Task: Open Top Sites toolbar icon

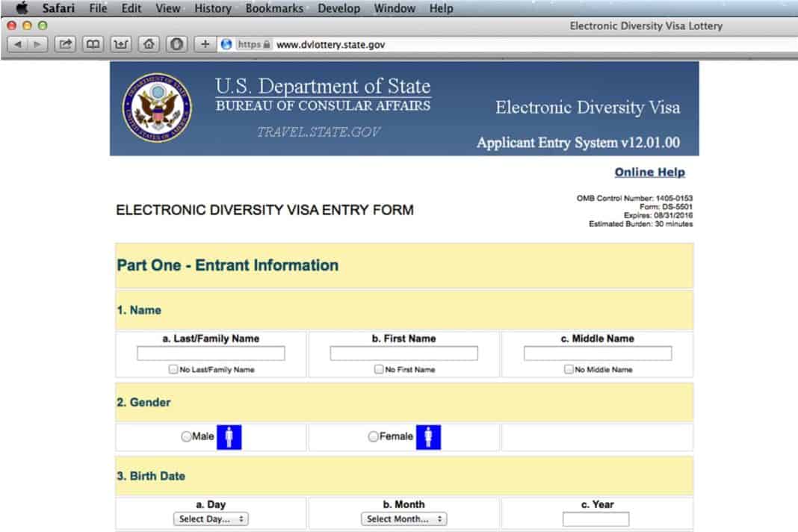Action: (120, 44)
